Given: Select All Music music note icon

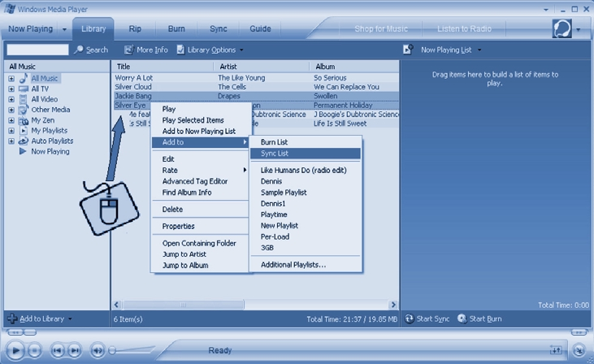Looking at the screenshot, I should click(24, 78).
